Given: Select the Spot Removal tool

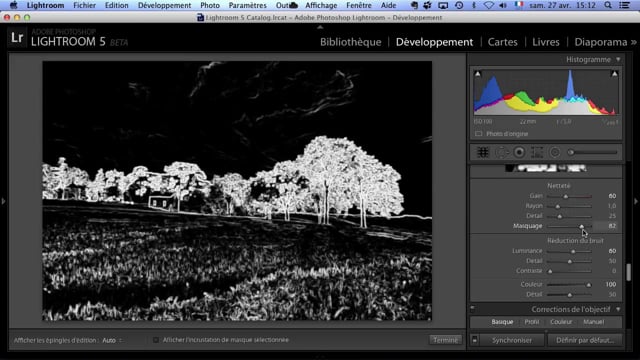Looking at the screenshot, I should click(502, 152).
